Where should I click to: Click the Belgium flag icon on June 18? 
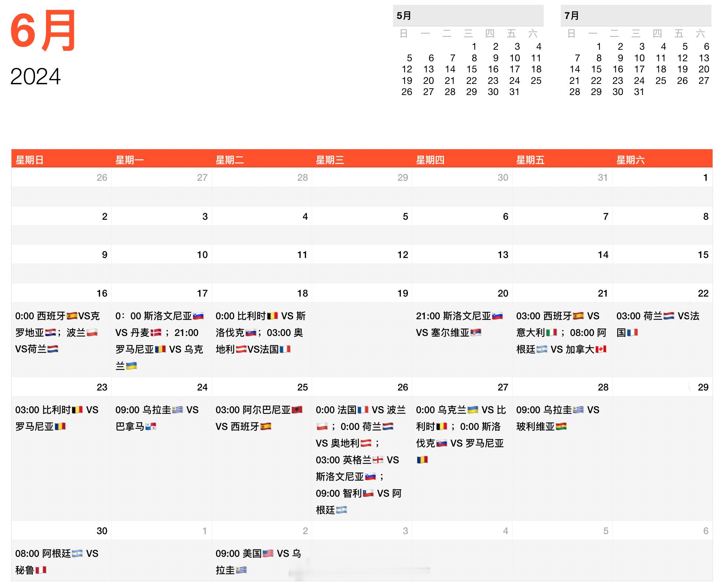[273, 316]
